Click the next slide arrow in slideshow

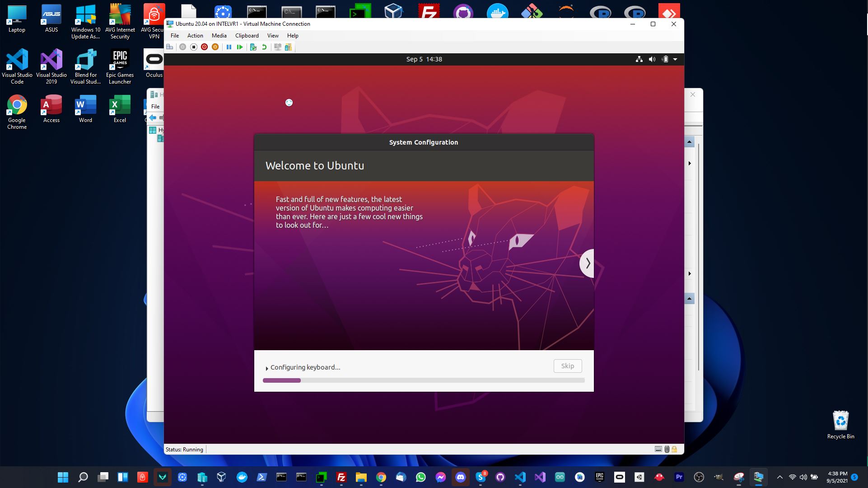tap(587, 263)
